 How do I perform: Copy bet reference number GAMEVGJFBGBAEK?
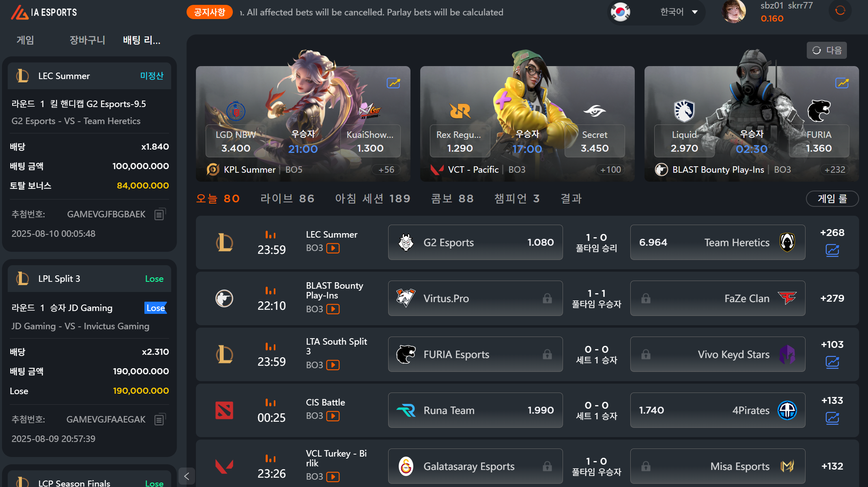point(160,214)
